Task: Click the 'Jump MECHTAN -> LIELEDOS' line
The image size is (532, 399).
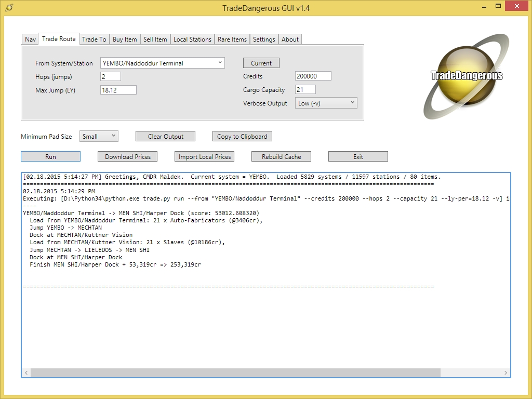Action: tap(89, 250)
